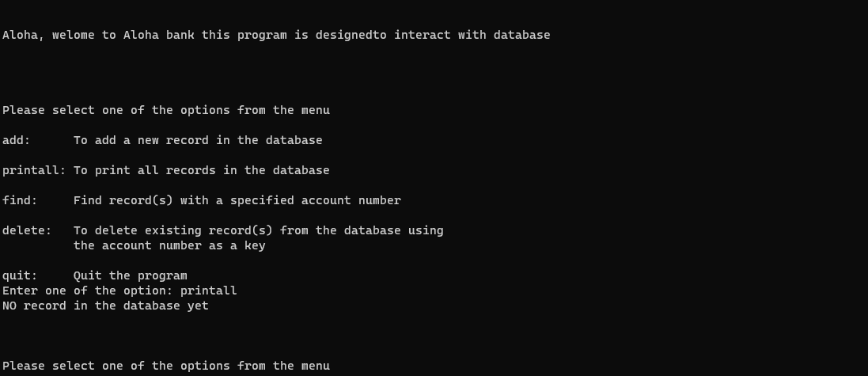The image size is (868, 376).
Task: Click "the account number as a key" line
Action: tap(169, 246)
